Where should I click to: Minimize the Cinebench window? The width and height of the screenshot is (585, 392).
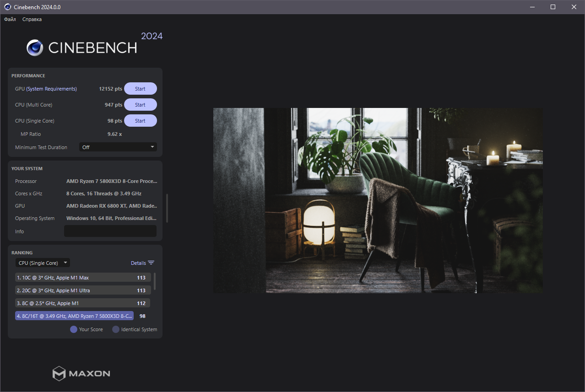pyautogui.click(x=532, y=7)
